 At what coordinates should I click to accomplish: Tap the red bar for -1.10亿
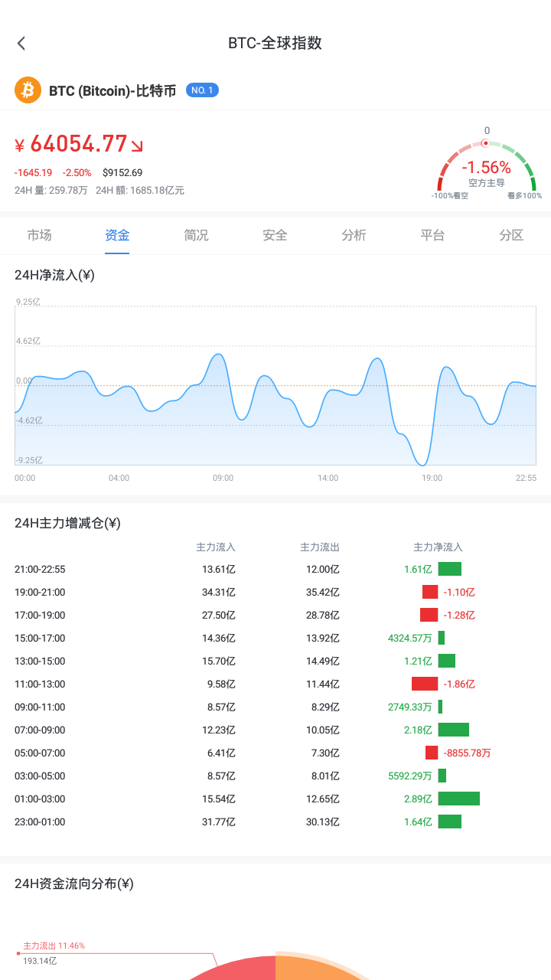click(430, 592)
